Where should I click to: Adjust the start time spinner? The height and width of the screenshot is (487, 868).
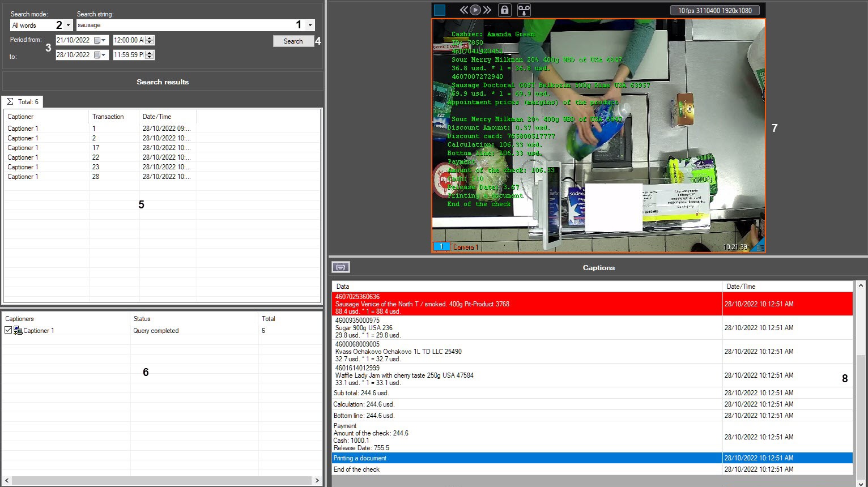150,40
